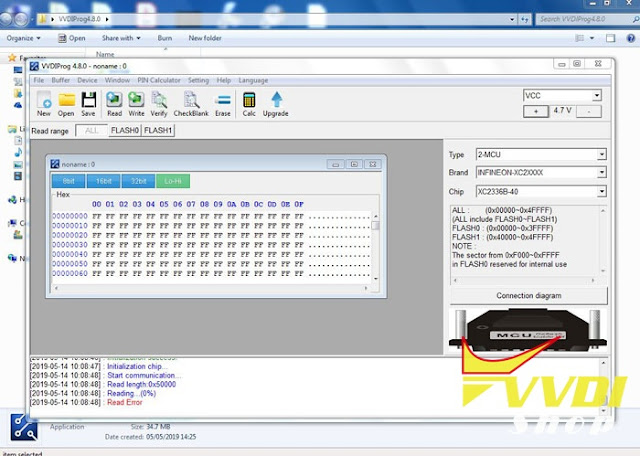Click Explorer's help question mark icon
640x456 pixels.
tap(631, 38)
